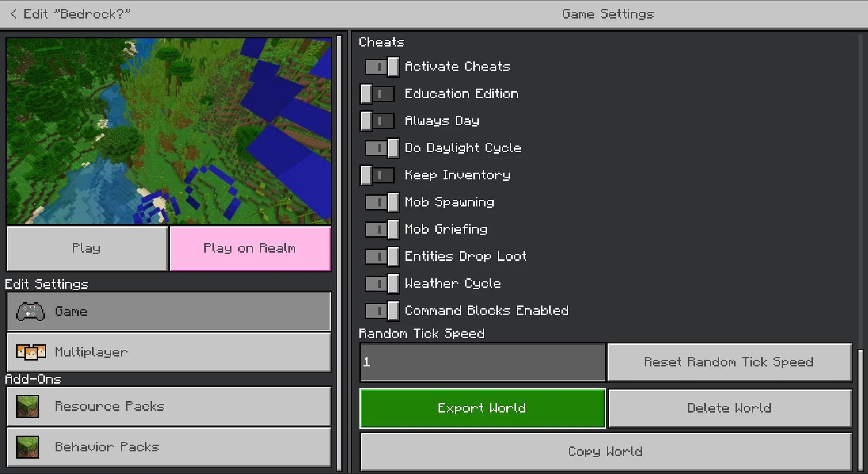Toggle Do Daylight Cycle off

(x=382, y=148)
